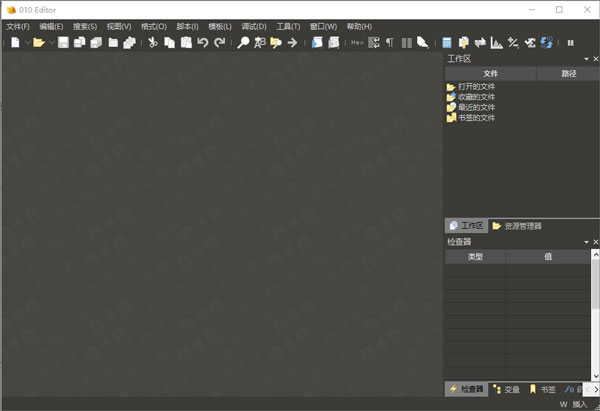
Task: Open a file with the folder icon
Action: 39,42
